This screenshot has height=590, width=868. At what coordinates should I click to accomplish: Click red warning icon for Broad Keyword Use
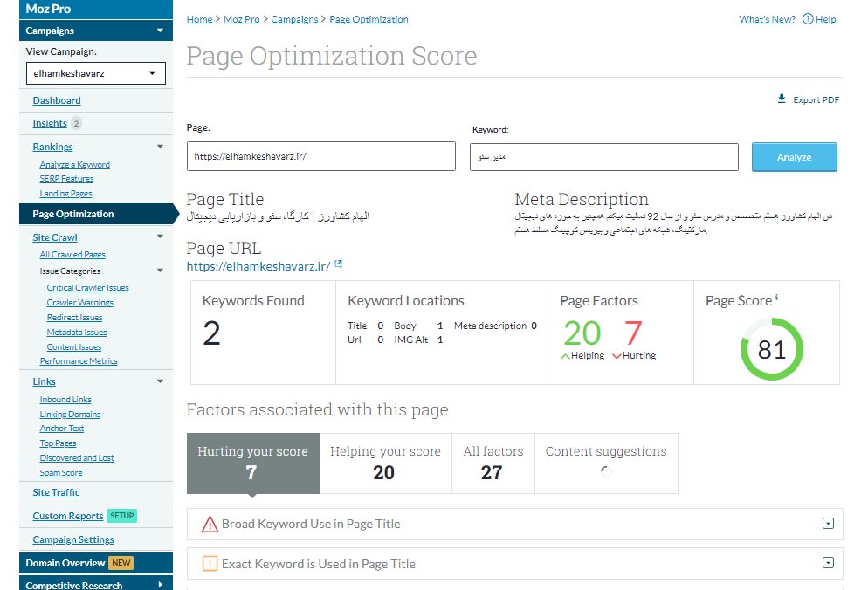pyautogui.click(x=210, y=525)
